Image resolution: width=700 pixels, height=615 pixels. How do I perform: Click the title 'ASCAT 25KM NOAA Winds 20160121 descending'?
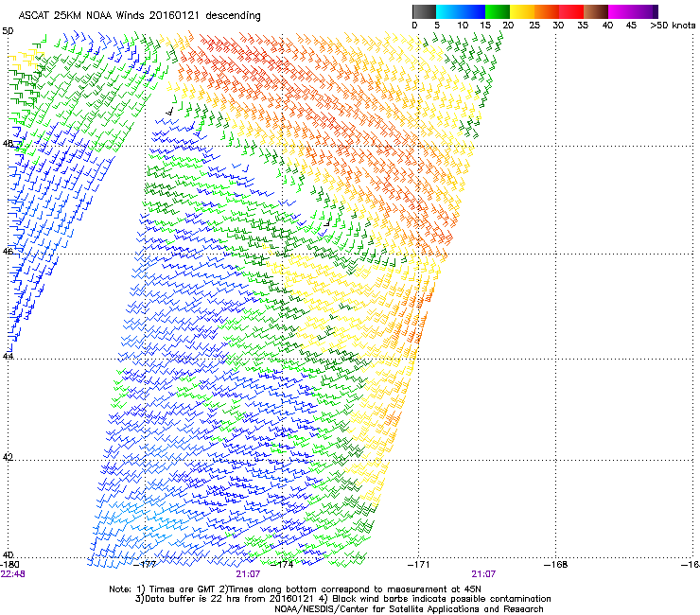(139, 16)
